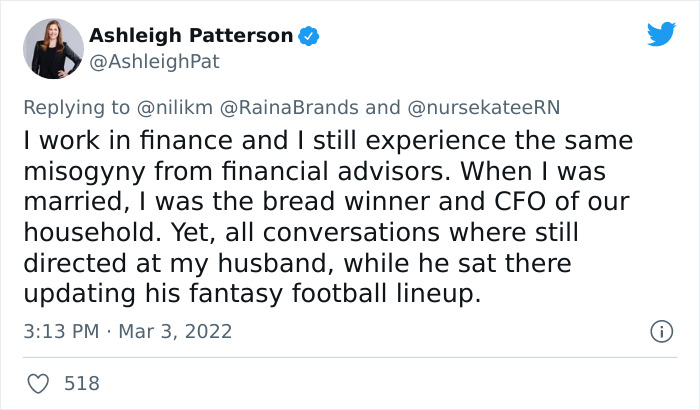Click the Ashleigh Patterson display name
700x410 pixels.
coord(191,36)
